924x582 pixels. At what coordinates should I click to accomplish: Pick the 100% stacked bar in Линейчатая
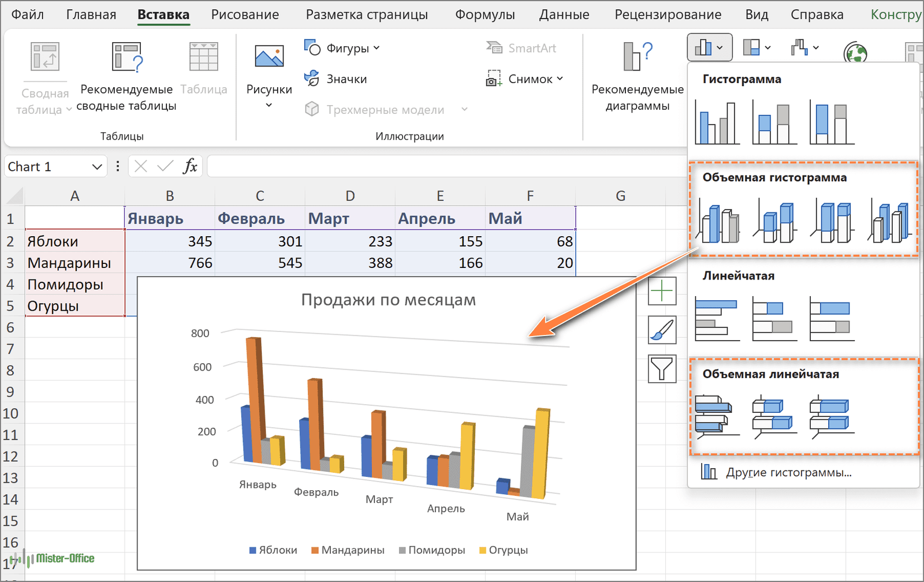[832, 319]
